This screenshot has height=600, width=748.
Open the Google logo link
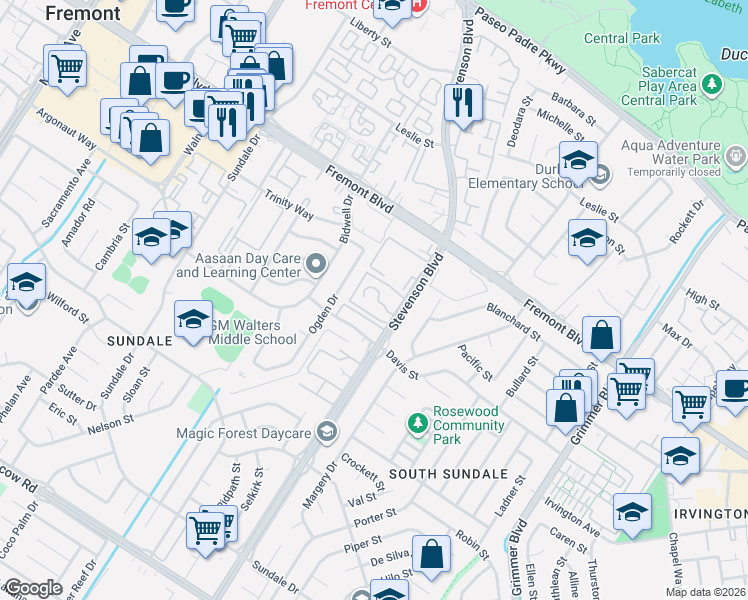33,588
